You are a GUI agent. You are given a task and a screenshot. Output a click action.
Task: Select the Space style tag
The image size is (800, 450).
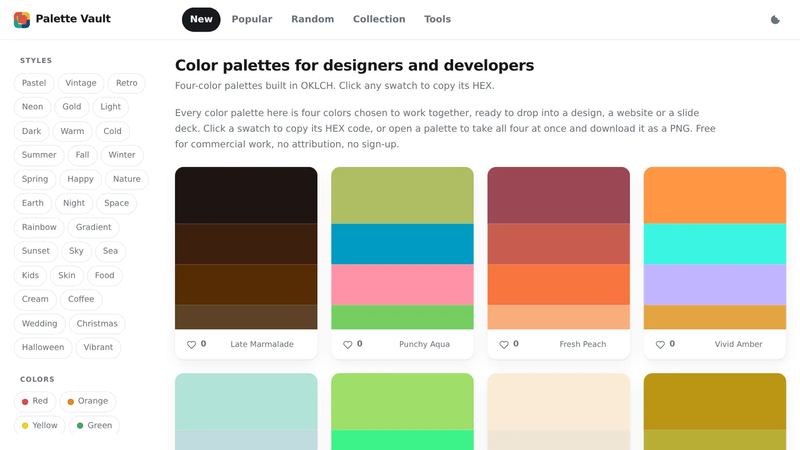(116, 203)
